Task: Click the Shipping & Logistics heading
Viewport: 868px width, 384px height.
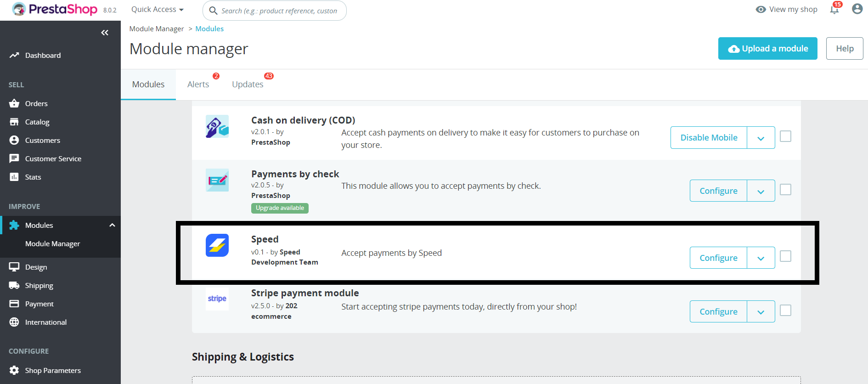Action: coord(243,357)
